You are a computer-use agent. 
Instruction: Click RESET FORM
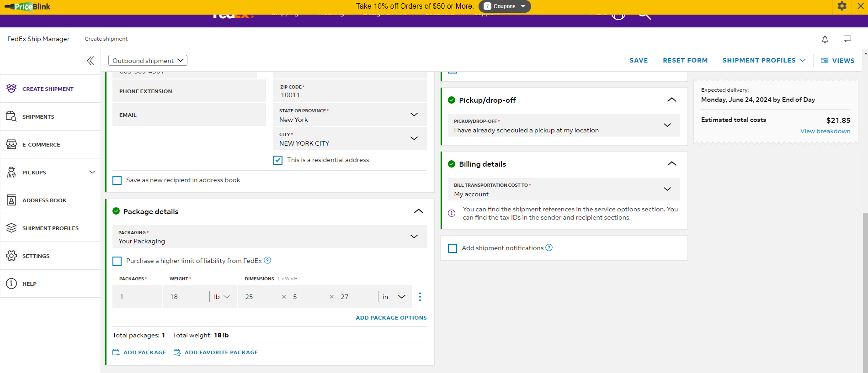tap(685, 60)
